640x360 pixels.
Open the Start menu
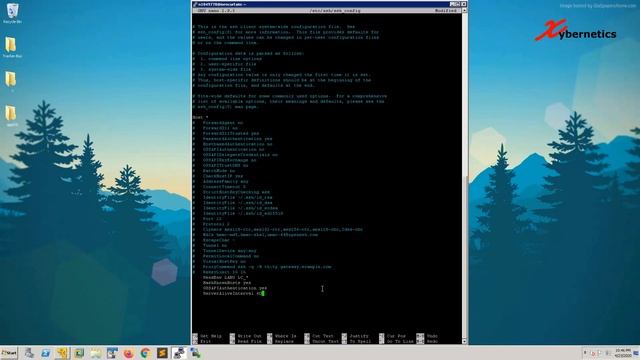9,353
